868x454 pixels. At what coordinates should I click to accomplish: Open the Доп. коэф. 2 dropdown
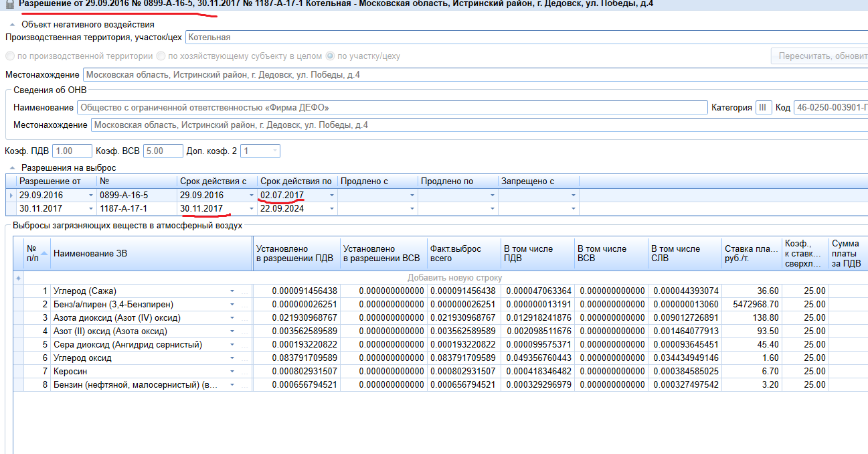pyautogui.click(x=274, y=151)
